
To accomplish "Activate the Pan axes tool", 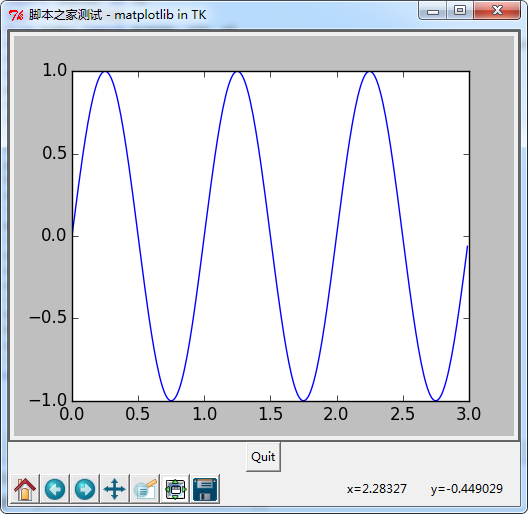I will pyautogui.click(x=115, y=489).
